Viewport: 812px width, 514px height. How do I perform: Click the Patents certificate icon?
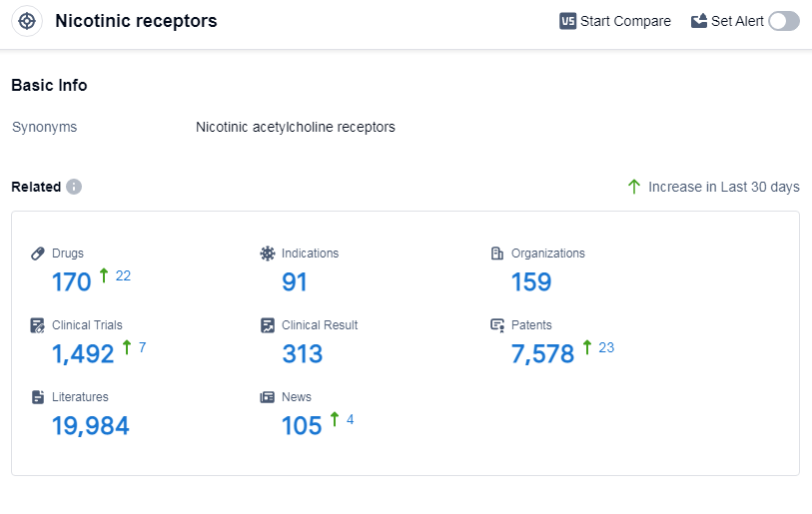(x=497, y=325)
